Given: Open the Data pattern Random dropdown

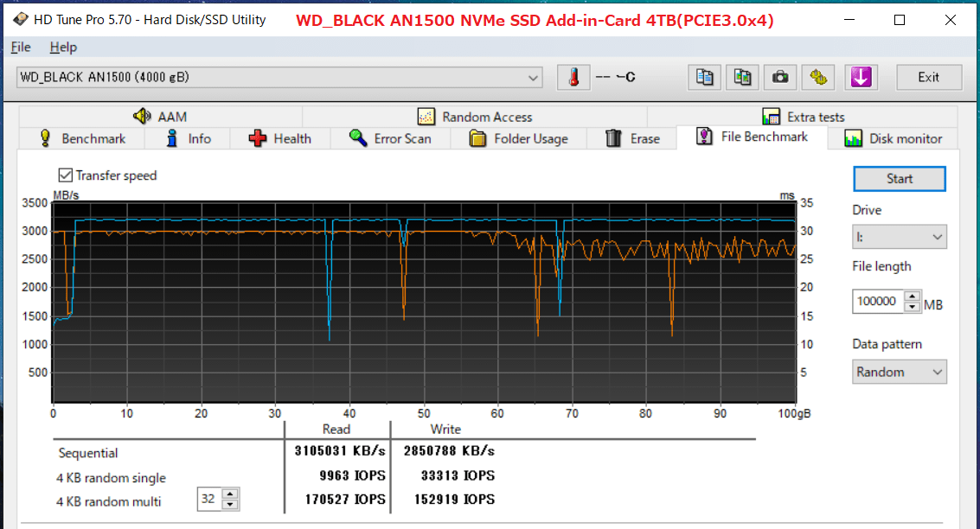Looking at the screenshot, I should 900,372.
